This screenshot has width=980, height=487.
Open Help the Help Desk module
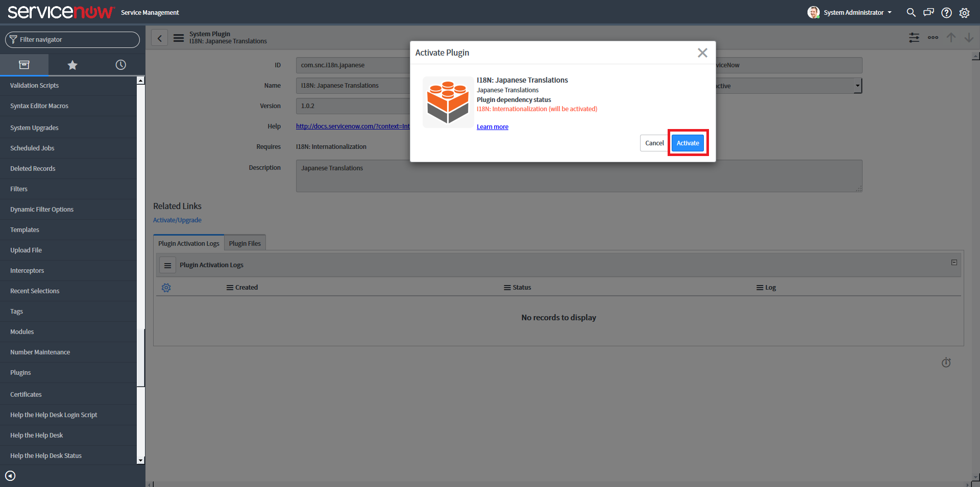click(x=36, y=435)
